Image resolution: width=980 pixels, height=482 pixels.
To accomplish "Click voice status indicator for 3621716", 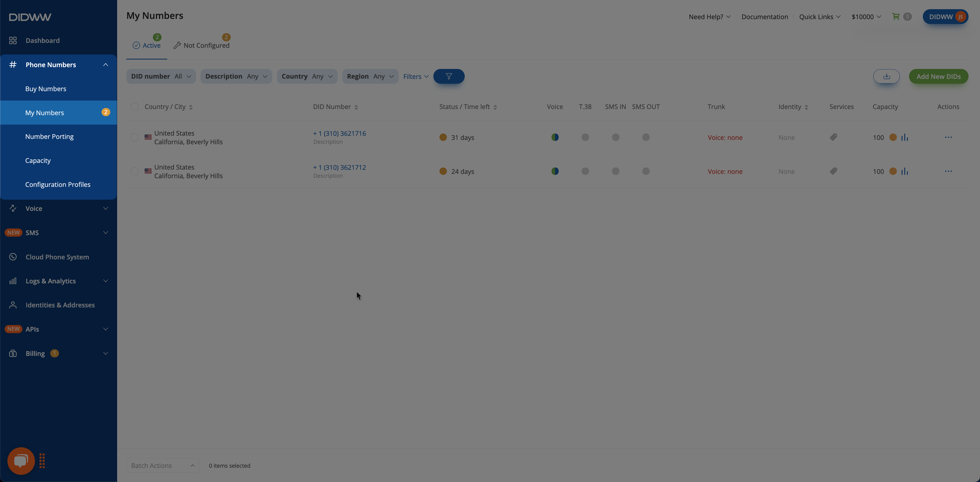I will coord(555,137).
